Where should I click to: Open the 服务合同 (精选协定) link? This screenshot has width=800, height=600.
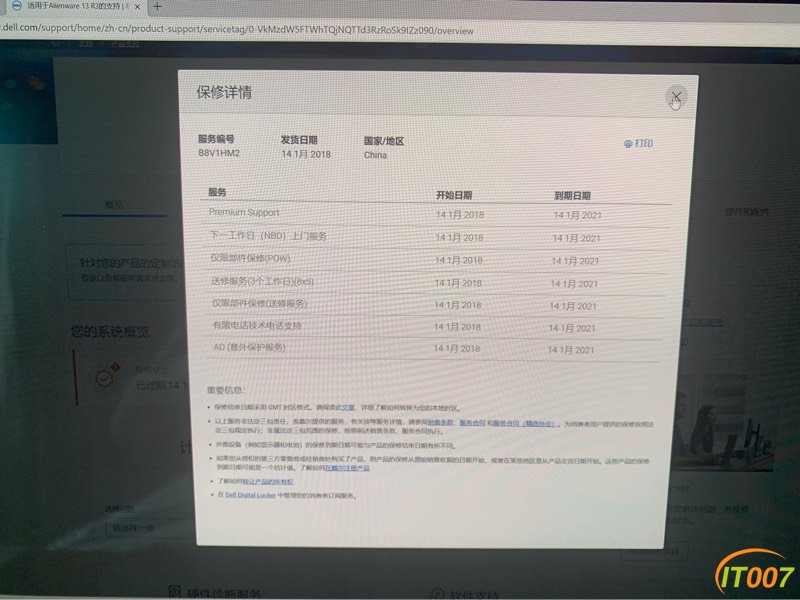[x=526, y=423]
